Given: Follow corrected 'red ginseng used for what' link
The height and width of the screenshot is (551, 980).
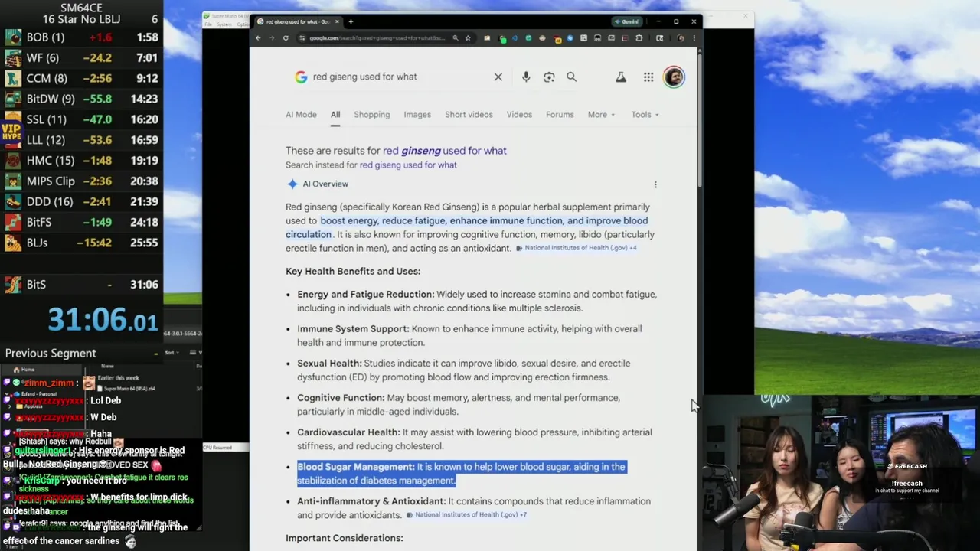Looking at the screenshot, I should pos(445,151).
